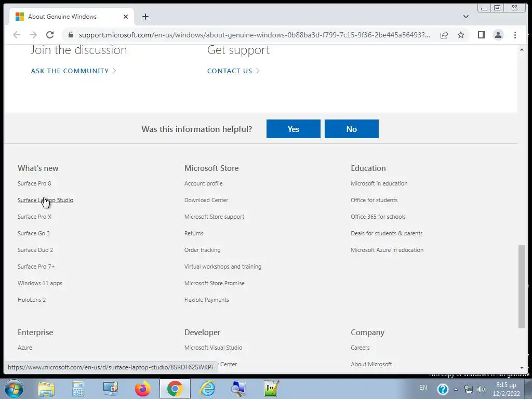532x399 pixels.
Task: View site info via the padlock icon
Action: tap(71, 35)
